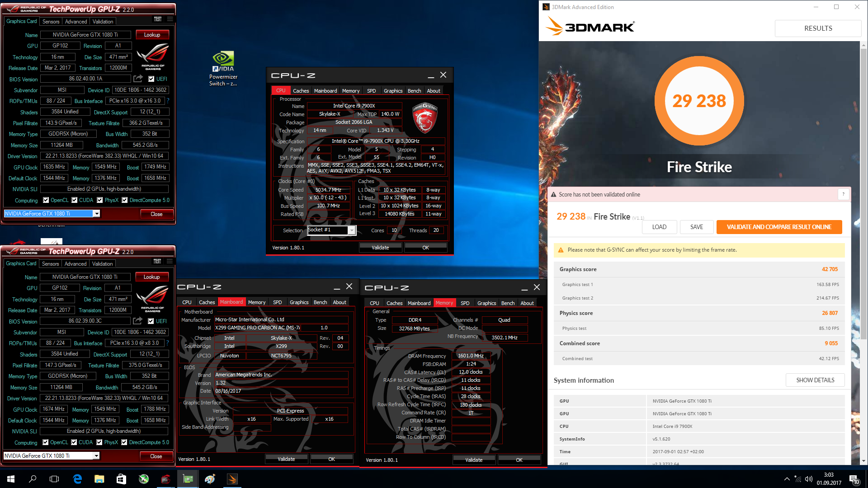
Task: Open the SPD tab in CPU-Z Mainboard window
Action: point(278,302)
